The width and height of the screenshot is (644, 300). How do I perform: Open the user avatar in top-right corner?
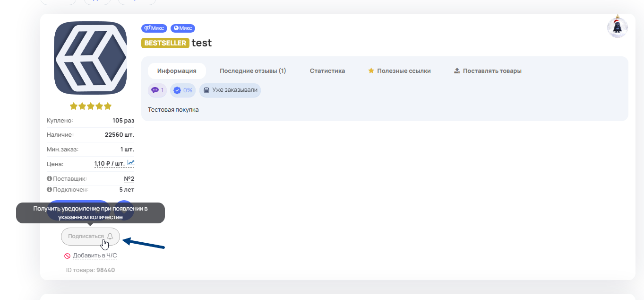pyautogui.click(x=617, y=28)
